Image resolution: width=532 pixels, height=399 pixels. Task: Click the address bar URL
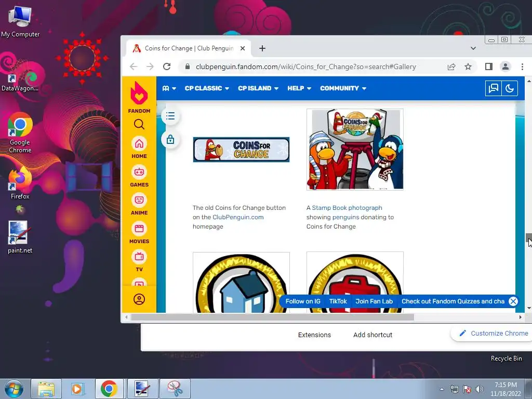(x=305, y=66)
